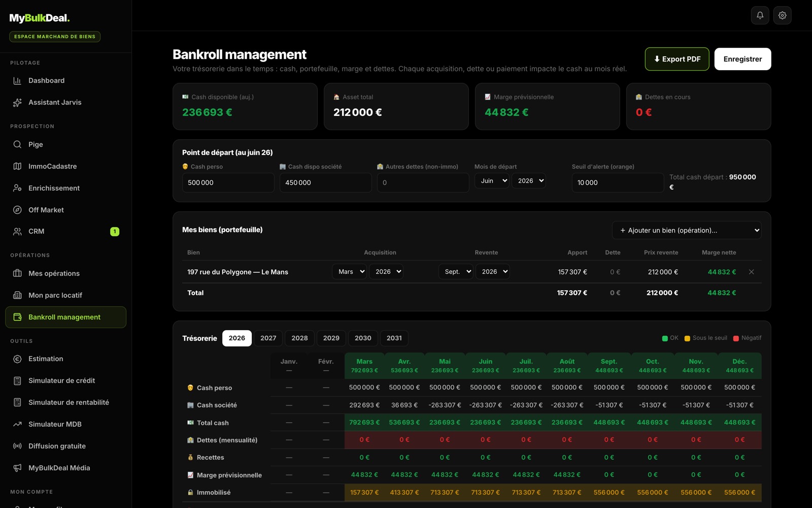This screenshot has height=508, width=812.
Task: Click the red Négatif legend swatch
Action: point(736,338)
